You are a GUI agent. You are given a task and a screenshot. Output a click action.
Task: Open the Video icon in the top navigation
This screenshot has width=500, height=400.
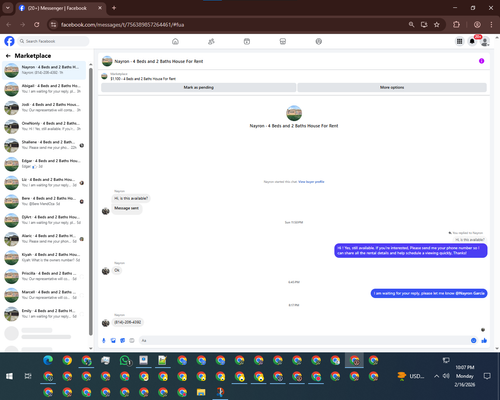[247, 41]
